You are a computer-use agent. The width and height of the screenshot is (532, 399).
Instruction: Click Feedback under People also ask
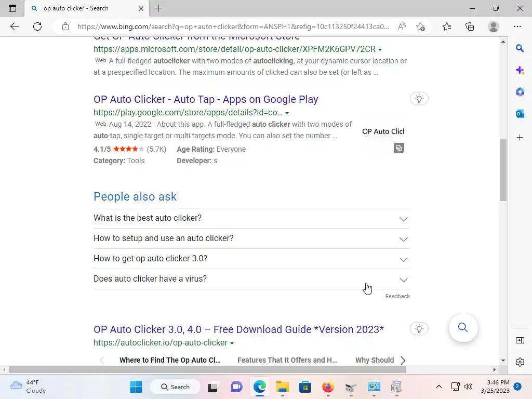(x=397, y=296)
